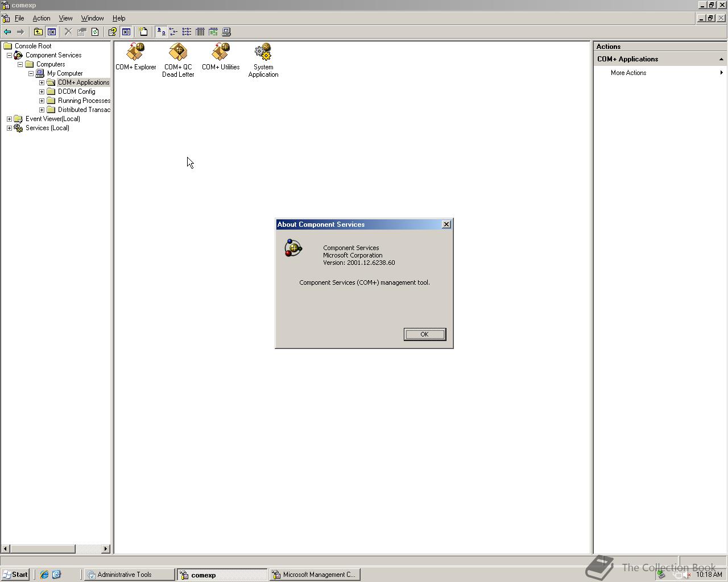728x582 pixels.
Task: Select the COM+ Explorer application icon
Action: 135,57
